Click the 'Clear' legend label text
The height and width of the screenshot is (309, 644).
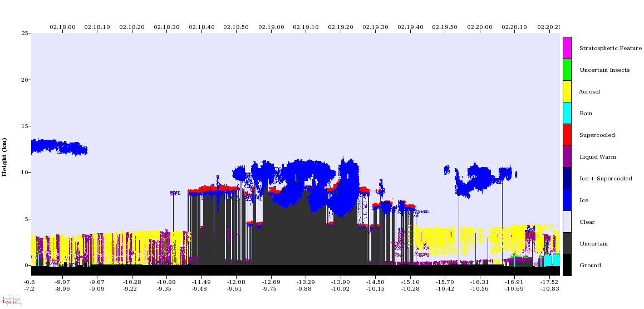click(587, 222)
